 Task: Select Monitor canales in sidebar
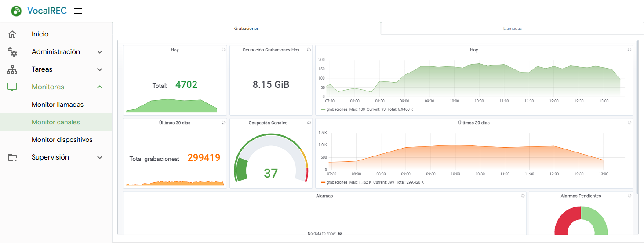pyautogui.click(x=56, y=122)
